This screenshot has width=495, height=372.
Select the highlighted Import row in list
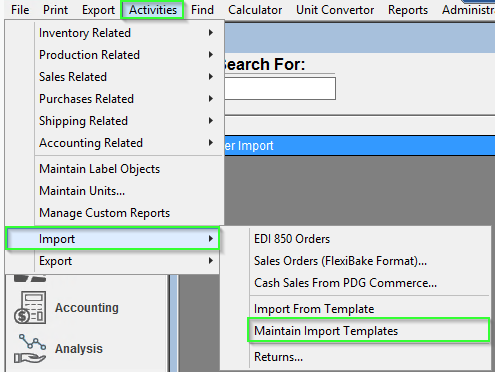pos(360,146)
